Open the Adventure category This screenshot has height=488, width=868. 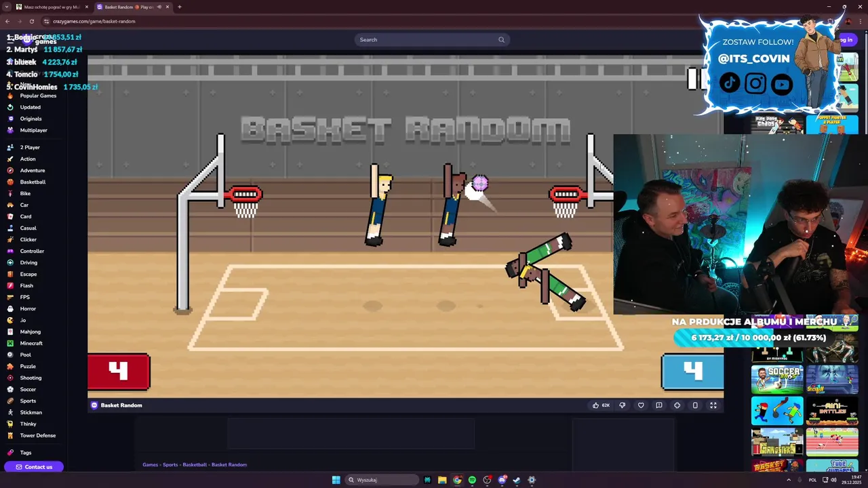[32, 170]
